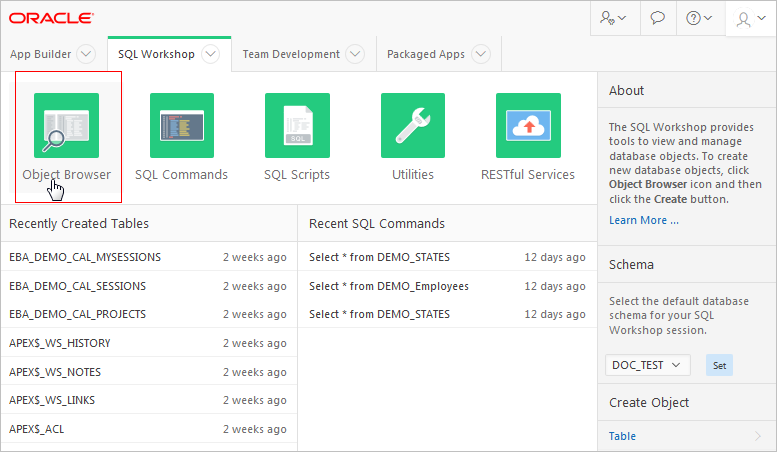Open the DOC_TEST schema select list
This screenshot has height=452, width=777.
[647, 365]
